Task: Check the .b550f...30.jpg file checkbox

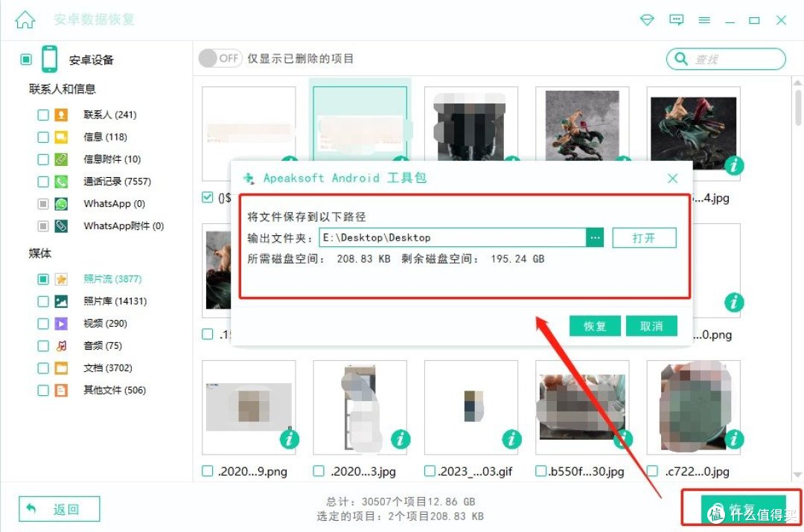Action: pos(541,471)
